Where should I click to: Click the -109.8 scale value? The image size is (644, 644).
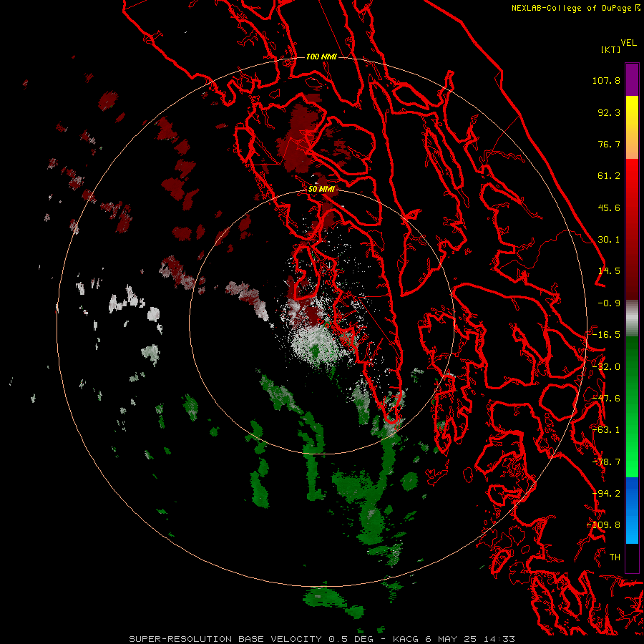tap(604, 525)
